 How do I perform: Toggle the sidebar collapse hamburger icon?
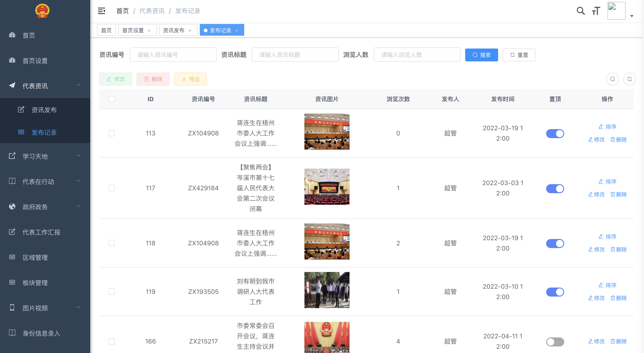click(101, 11)
